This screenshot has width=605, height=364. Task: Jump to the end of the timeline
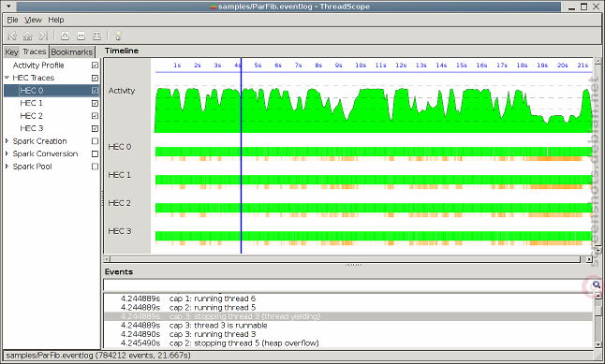(43, 36)
